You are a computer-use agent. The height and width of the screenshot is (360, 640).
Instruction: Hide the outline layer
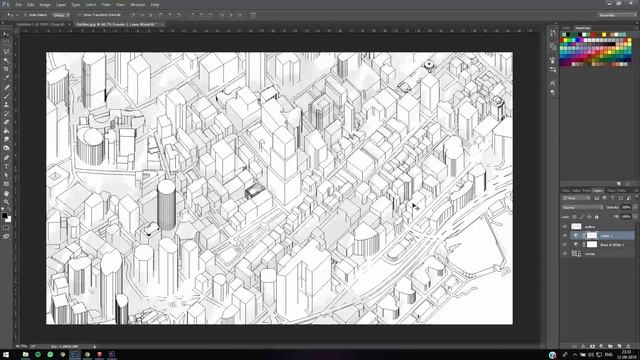[x=565, y=227]
